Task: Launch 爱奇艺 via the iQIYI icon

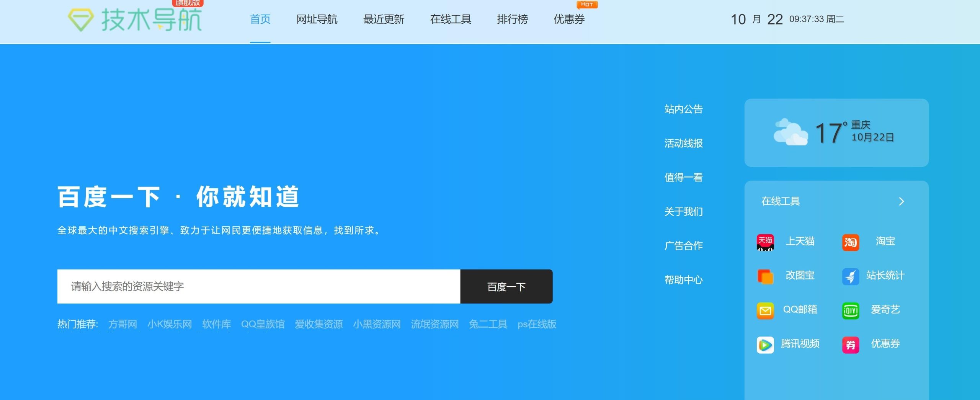Action: point(850,310)
